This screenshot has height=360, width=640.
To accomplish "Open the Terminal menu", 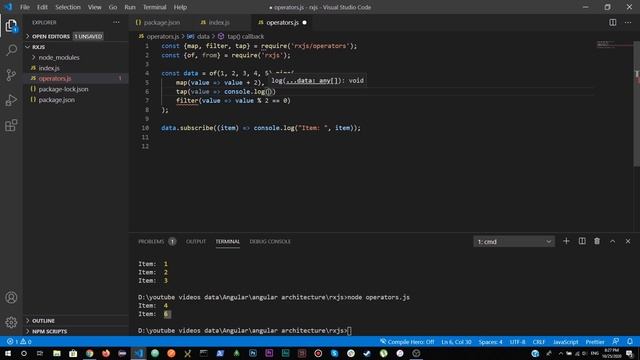I will pyautogui.click(x=154, y=7).
